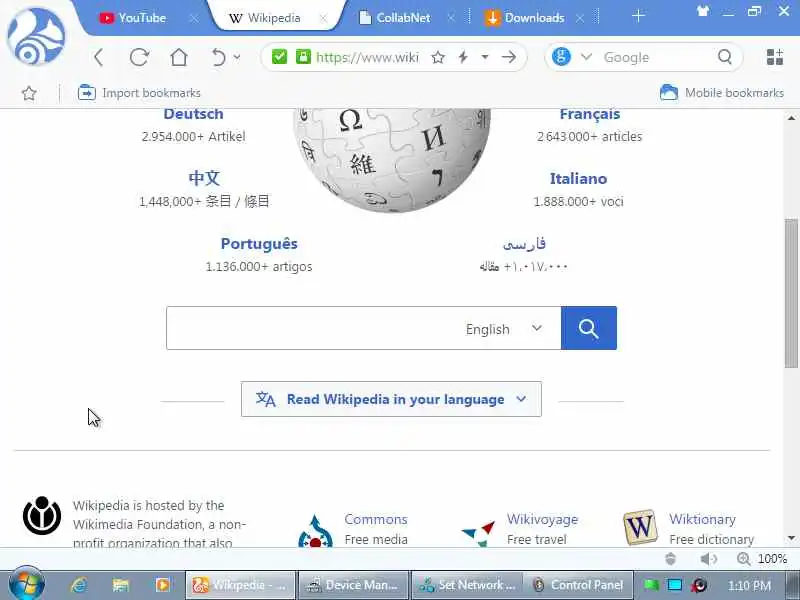The image size is (800, 600).
Task: Click the Wiktionary W tile icon
Action: [x=640, y=527]
